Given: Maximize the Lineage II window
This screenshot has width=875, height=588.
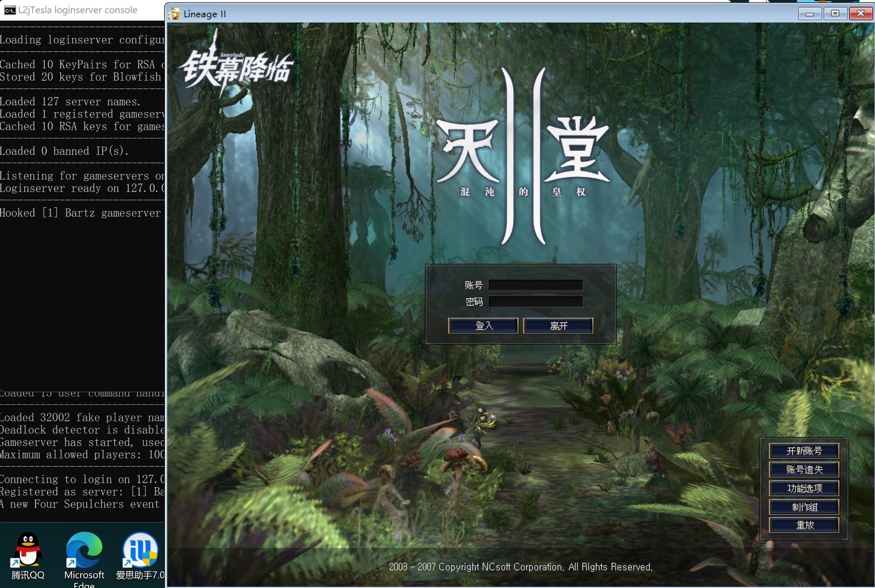Looking at the screenshot, I should point(835,14).
